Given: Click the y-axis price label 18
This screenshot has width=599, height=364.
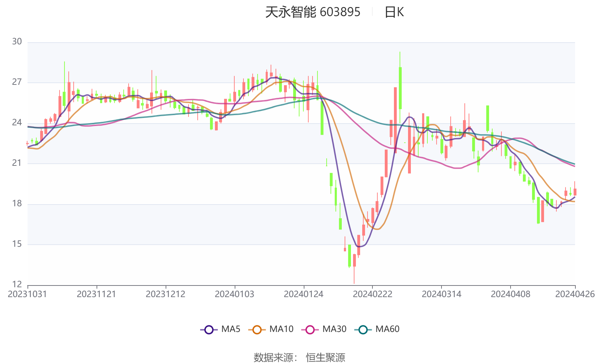Looking at the screenshot, I should pos(17,204).
